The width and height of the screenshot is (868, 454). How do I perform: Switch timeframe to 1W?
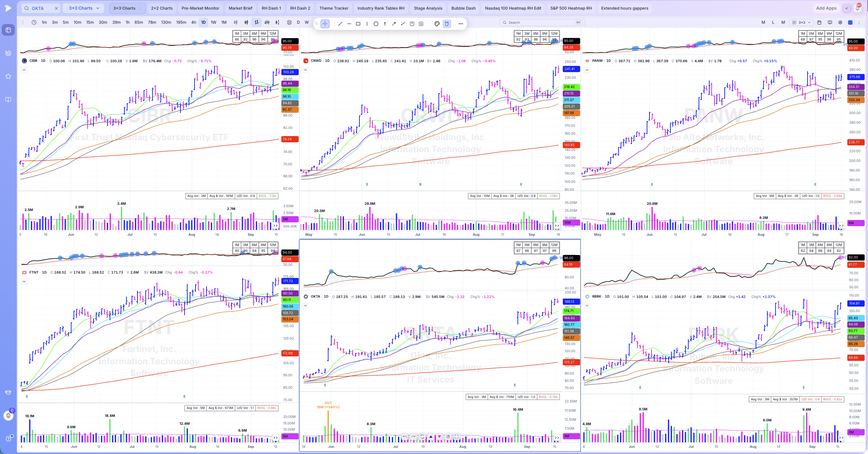tap(213, 22)
